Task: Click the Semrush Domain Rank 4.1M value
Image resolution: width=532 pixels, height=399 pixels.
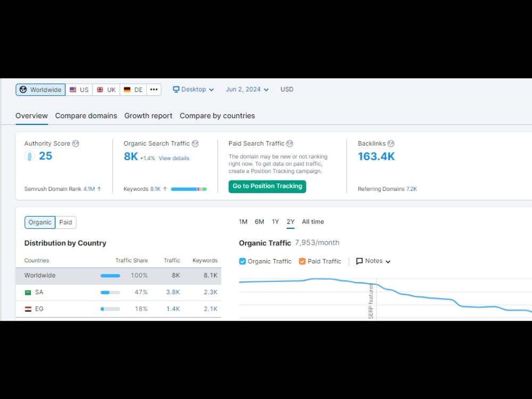Action: point(89,189)
